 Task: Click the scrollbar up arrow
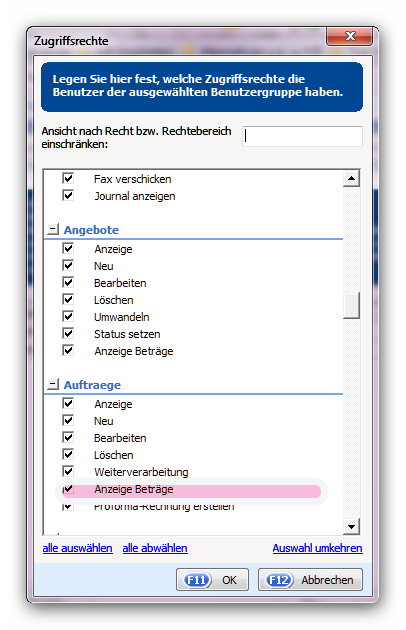tap(351, 178)
